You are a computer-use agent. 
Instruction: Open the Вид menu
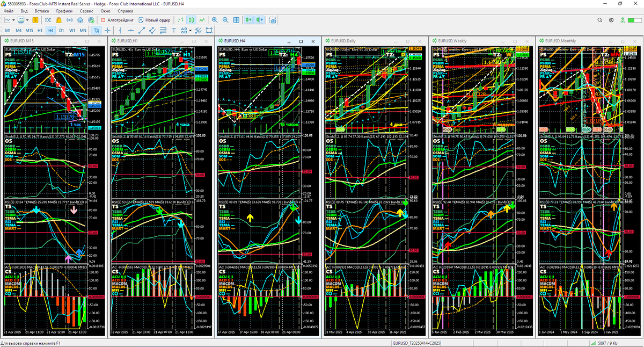pyautogui.click(x=24, y=11)
